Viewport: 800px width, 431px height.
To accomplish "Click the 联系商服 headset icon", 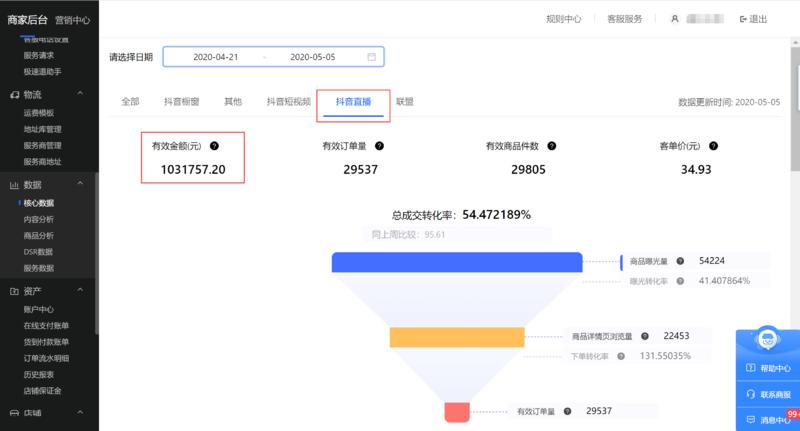I will pyautogui.click(x=751, y=394).
